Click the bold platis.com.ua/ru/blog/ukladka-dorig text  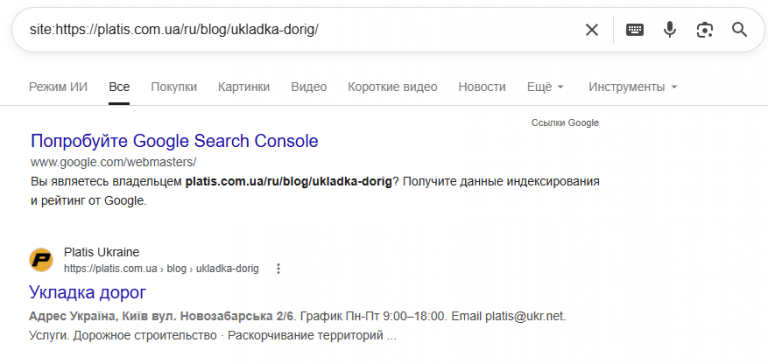coord(288,182)
